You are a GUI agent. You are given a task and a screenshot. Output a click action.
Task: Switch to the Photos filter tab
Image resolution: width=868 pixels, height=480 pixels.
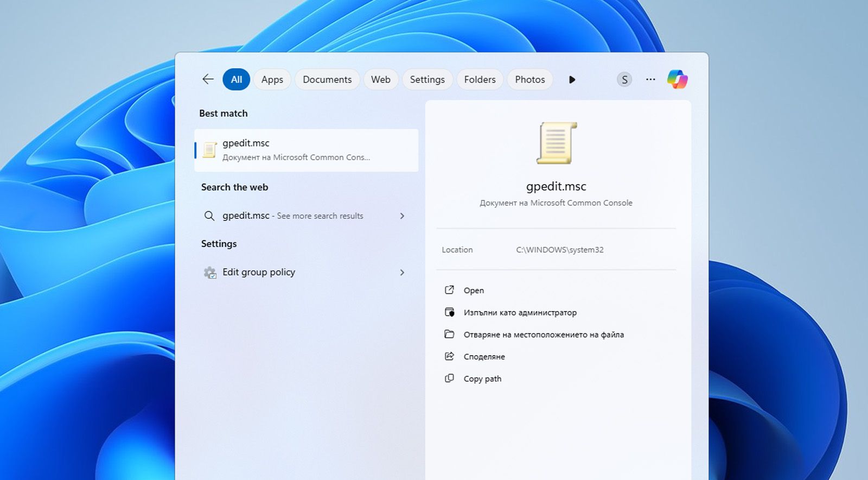pos(530,79)
